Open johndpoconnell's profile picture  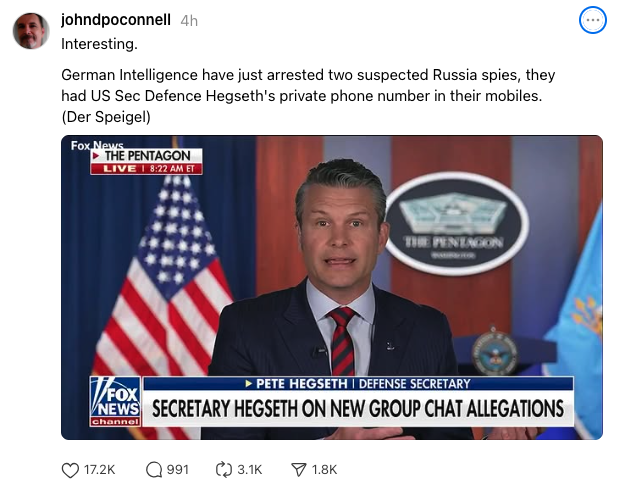pos(31,31)
